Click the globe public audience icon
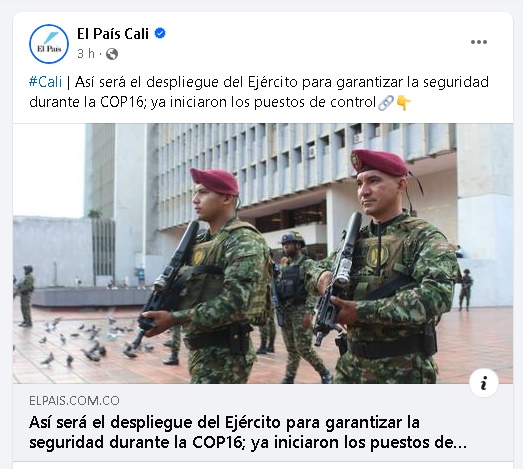The width and height of the screenshot is (523, 469). tap(112, 54)
